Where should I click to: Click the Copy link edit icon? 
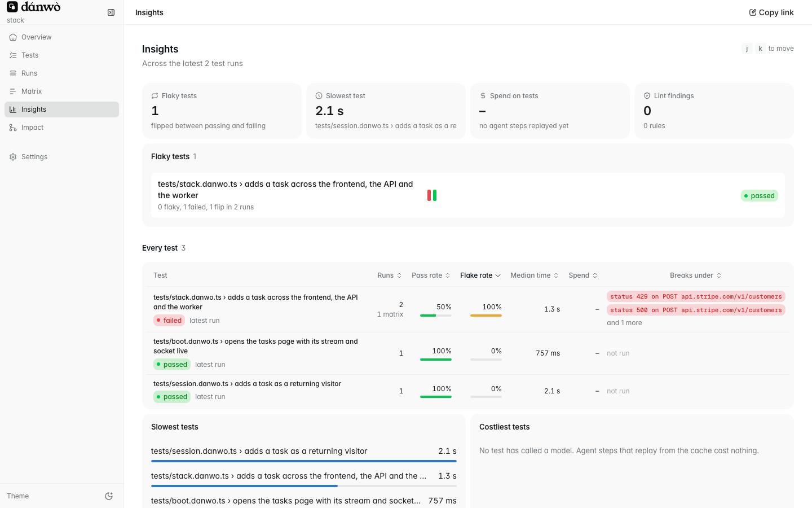pyautogui.click(x=752, y=12)
